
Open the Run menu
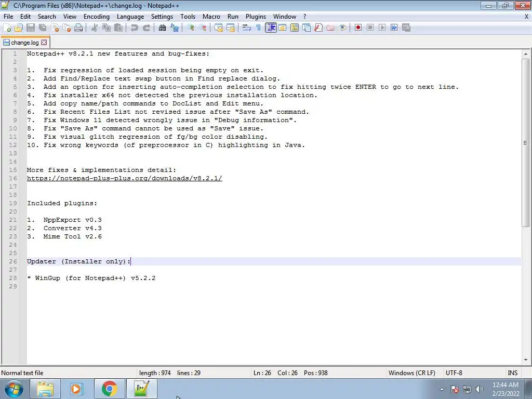tap(233, 17)
